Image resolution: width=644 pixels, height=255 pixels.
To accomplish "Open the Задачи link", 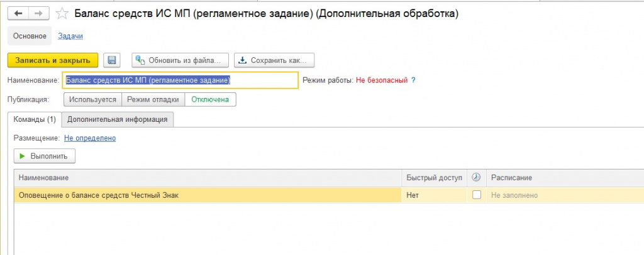I will tap(70, 36).
